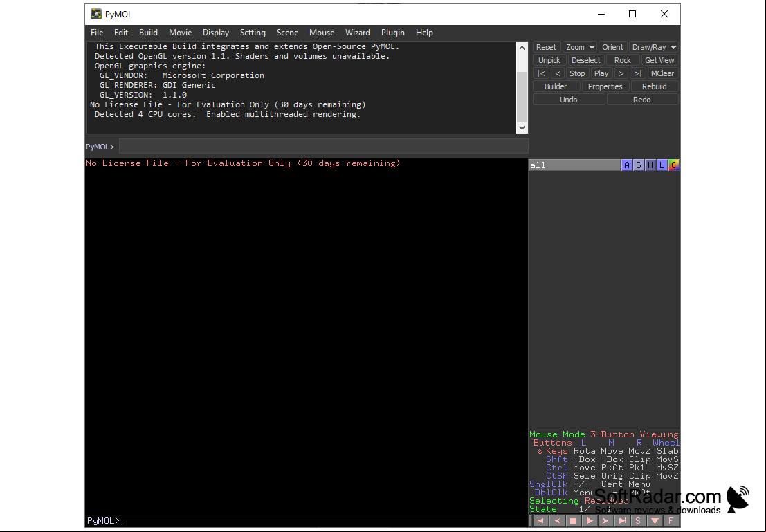Open the Movie menu
Image resolution: width=766 pixels, height=532 pixels.
(181, 33)
